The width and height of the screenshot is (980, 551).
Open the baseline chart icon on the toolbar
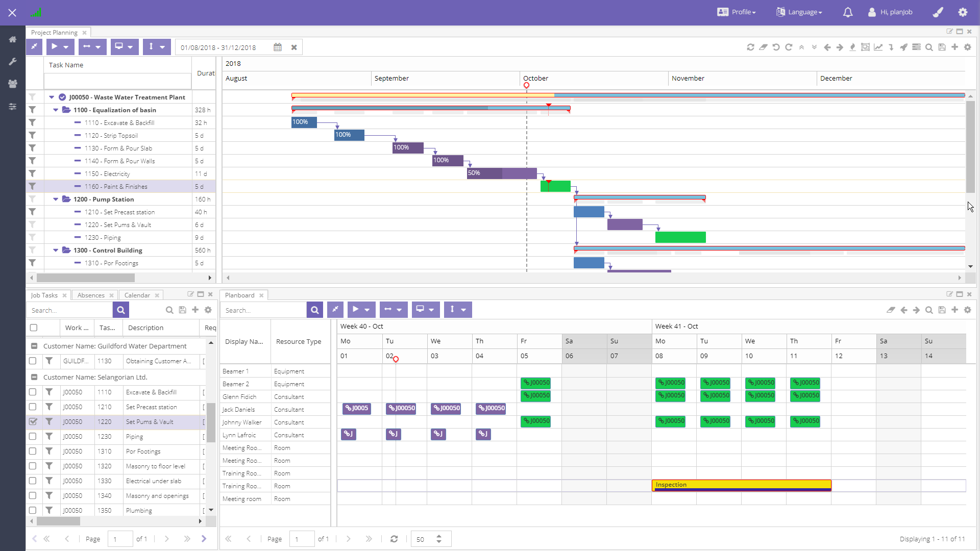(x=878, y=47)
